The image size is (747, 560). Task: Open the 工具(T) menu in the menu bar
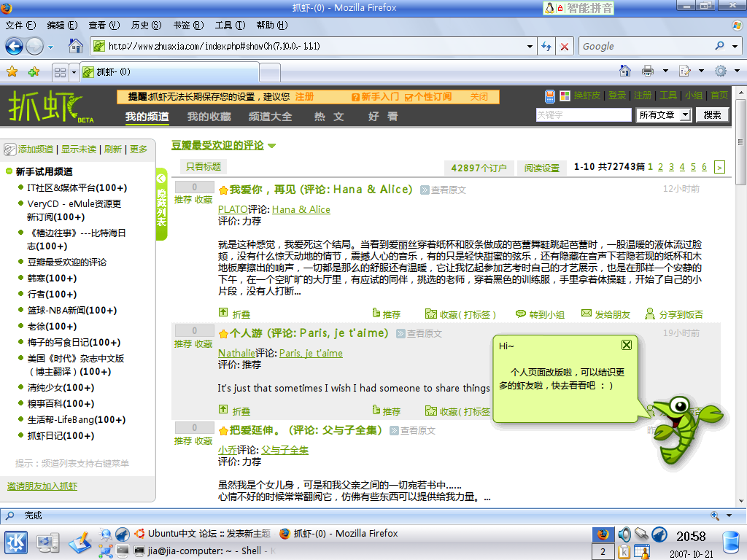(x=230, y=26)
